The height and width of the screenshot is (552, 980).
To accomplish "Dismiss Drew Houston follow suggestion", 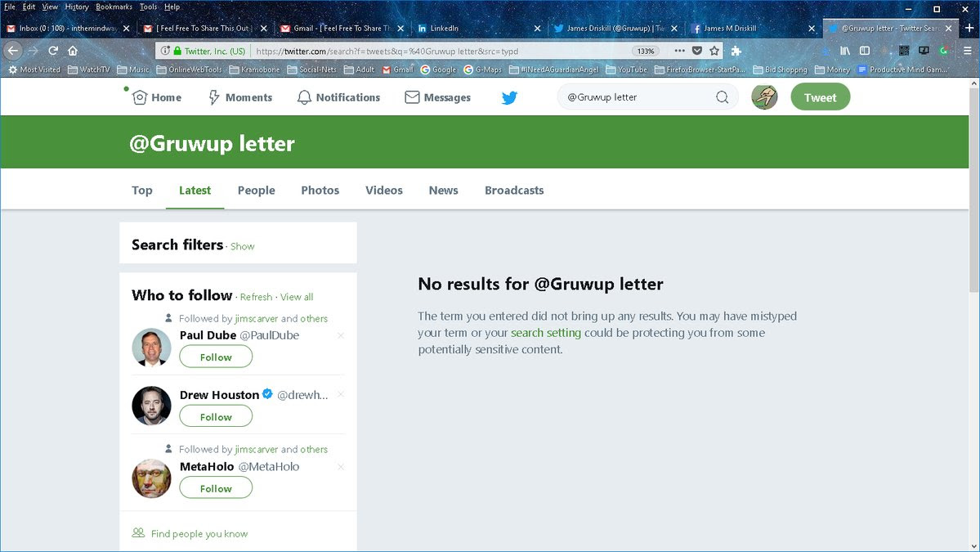I will pyautogui.click(x=341, y=394).
